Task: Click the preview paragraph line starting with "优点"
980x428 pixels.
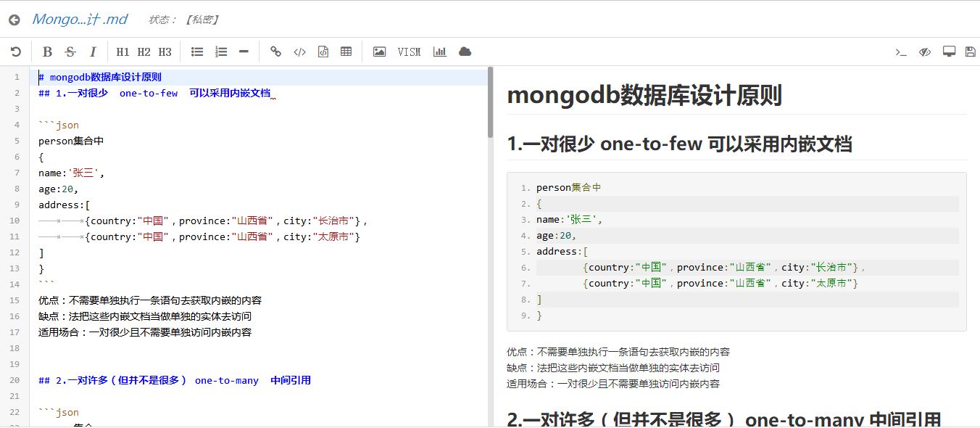Action: pyautogui.click(x=618, y=352)
